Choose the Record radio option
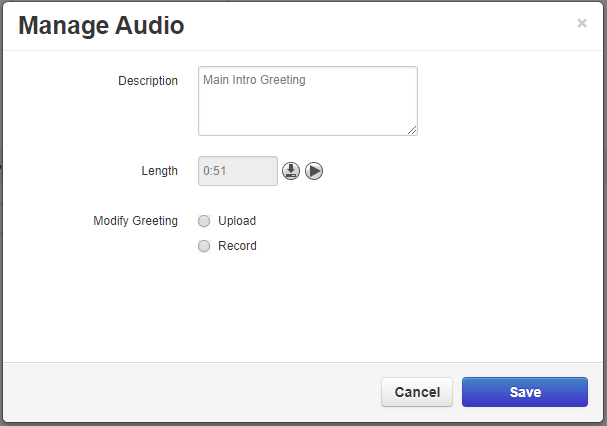607x426 pixels. click(204, 246)
